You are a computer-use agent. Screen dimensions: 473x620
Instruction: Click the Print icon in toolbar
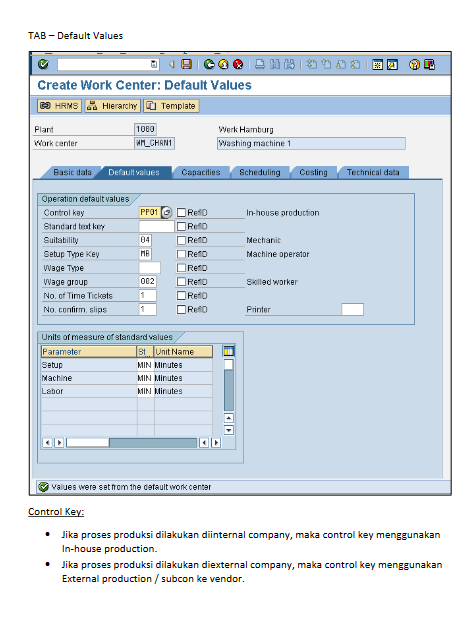click(260, 64)
